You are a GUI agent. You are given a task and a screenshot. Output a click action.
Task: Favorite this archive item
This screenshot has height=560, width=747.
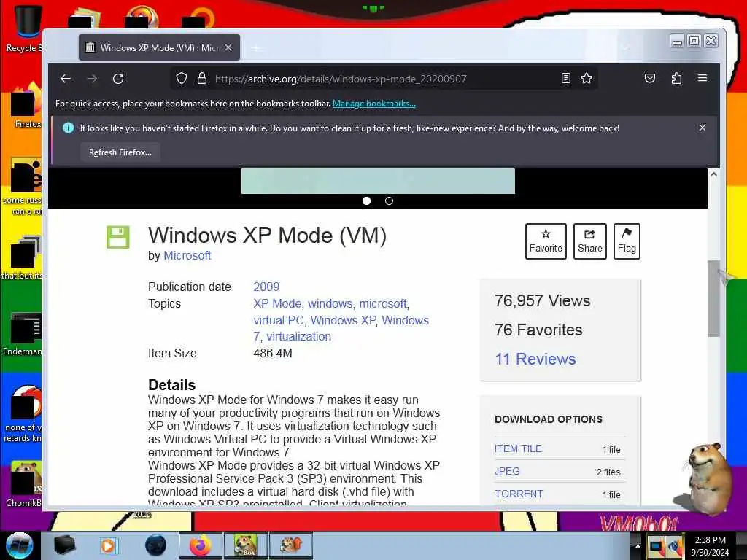click(x=546, y=241)
